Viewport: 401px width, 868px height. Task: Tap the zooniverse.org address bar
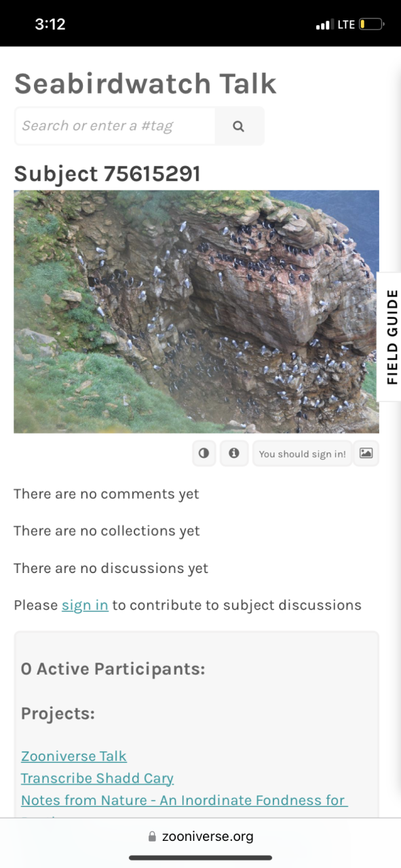(x=200, y=837)
